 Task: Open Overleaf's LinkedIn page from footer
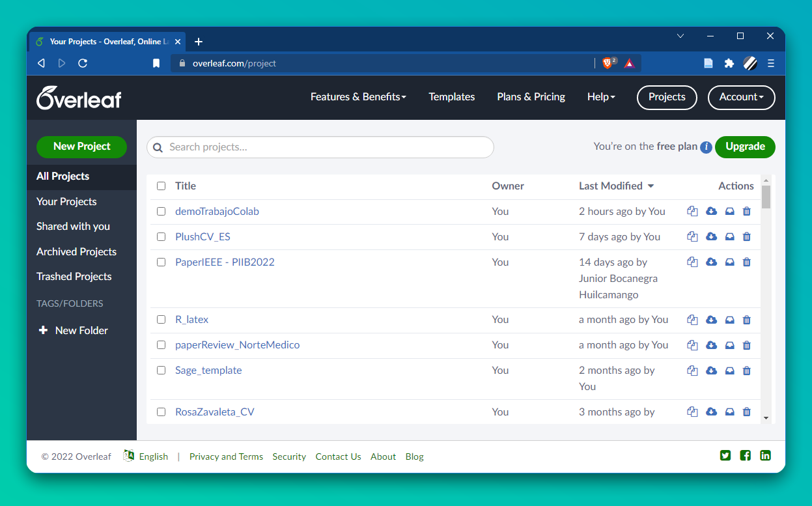[x=766, y=456]
